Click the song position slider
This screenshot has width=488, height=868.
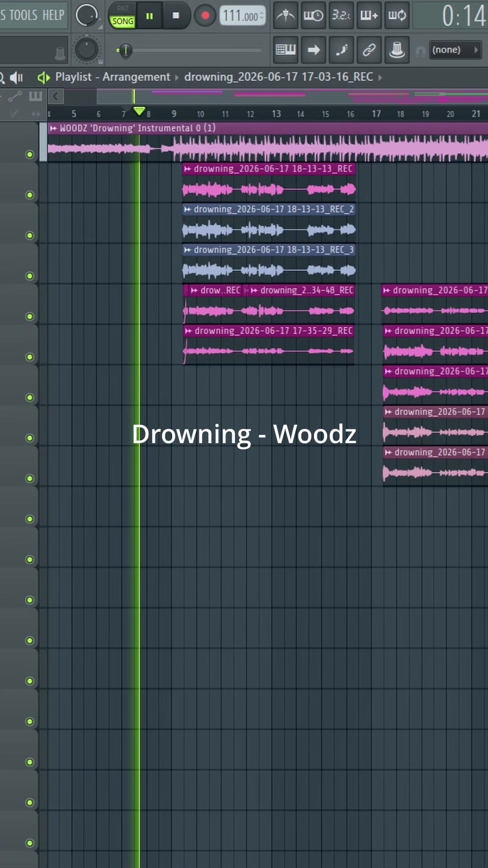pos(189,50)
